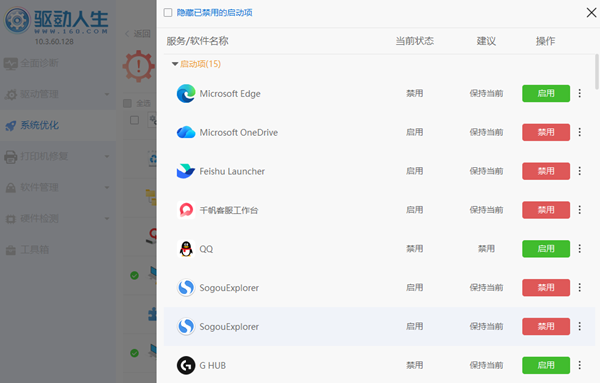Click the 建议 column header
This screenshot has height=383, width=600.
point(486,41)
